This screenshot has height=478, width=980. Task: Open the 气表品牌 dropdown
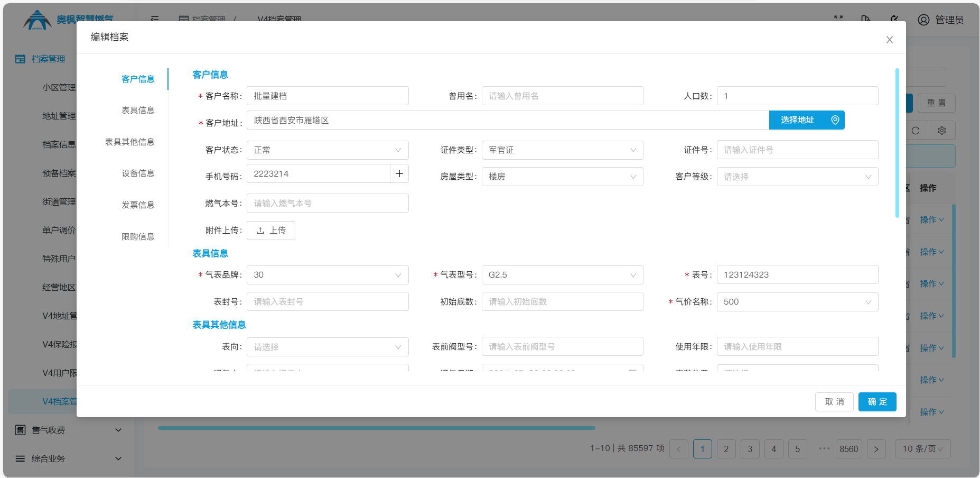(328, 275)
